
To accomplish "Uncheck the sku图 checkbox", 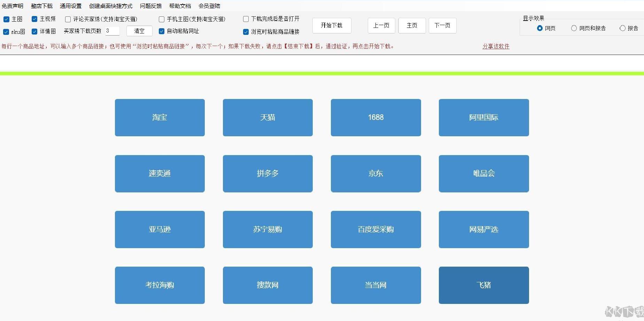I will (x=6, y=32).
